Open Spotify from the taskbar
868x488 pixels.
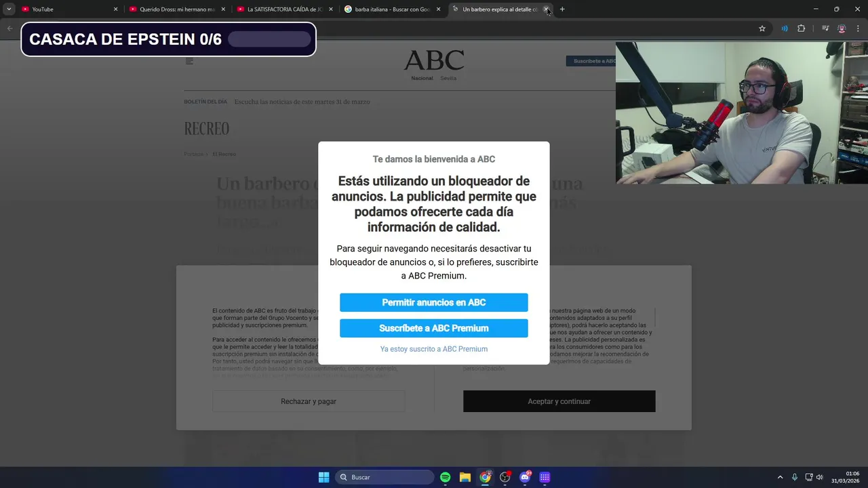[x=446, y=477]
